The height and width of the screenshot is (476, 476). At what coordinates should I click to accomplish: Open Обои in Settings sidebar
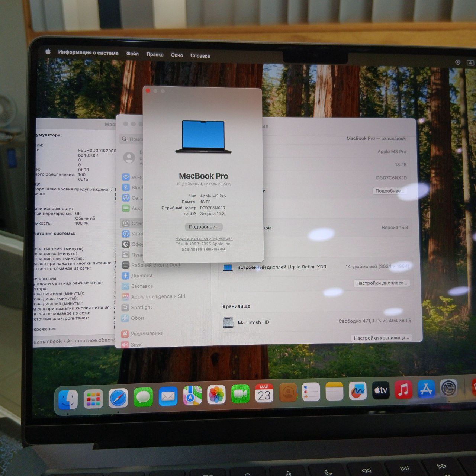[x=133, y=318]
